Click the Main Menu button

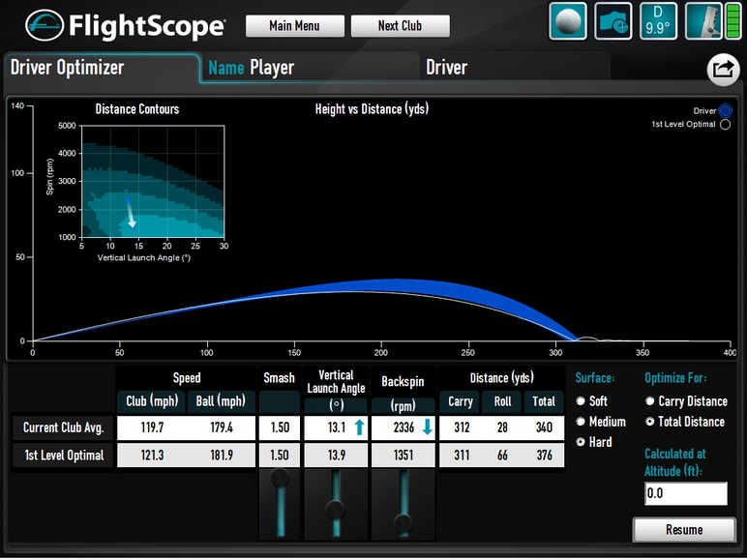coord(295,26)
